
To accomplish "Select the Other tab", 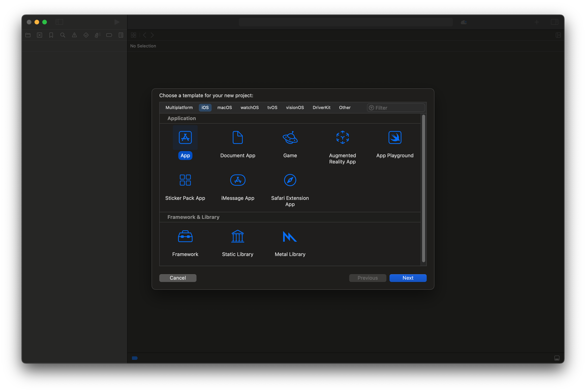I will pyautogui.click(x=345, y=107).
